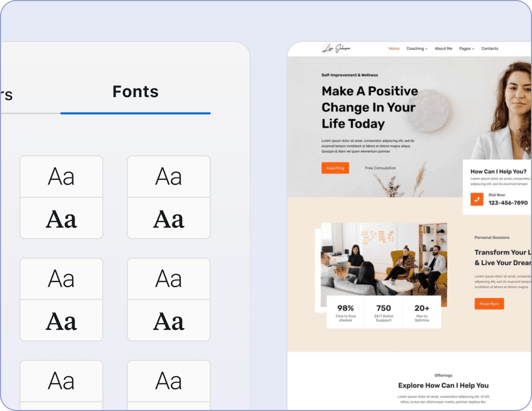
Task: Choose bold serif Aa in second-row right font card
Action: tap(169, 321)
